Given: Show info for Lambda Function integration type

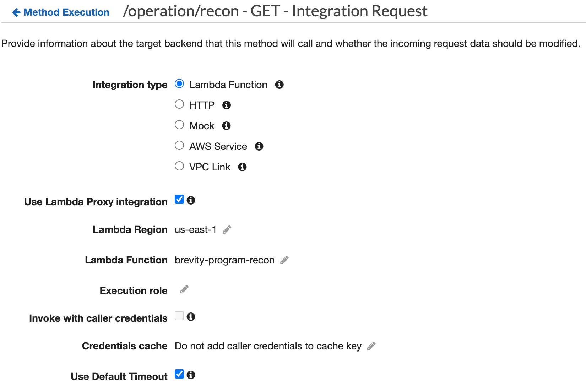Looking at the screenshot, I should coord(280,85).
